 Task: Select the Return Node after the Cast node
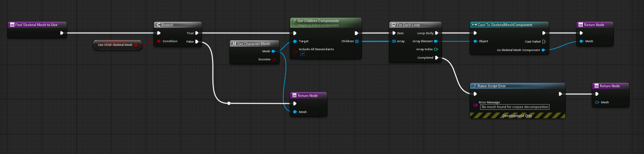(x=595, y=25)
